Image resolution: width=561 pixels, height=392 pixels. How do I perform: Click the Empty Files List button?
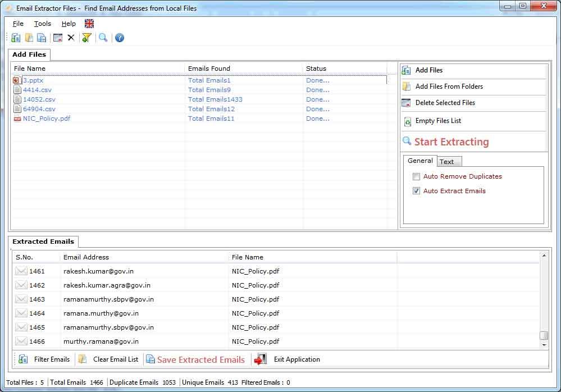pyautogui.click(x=438, y=121)
